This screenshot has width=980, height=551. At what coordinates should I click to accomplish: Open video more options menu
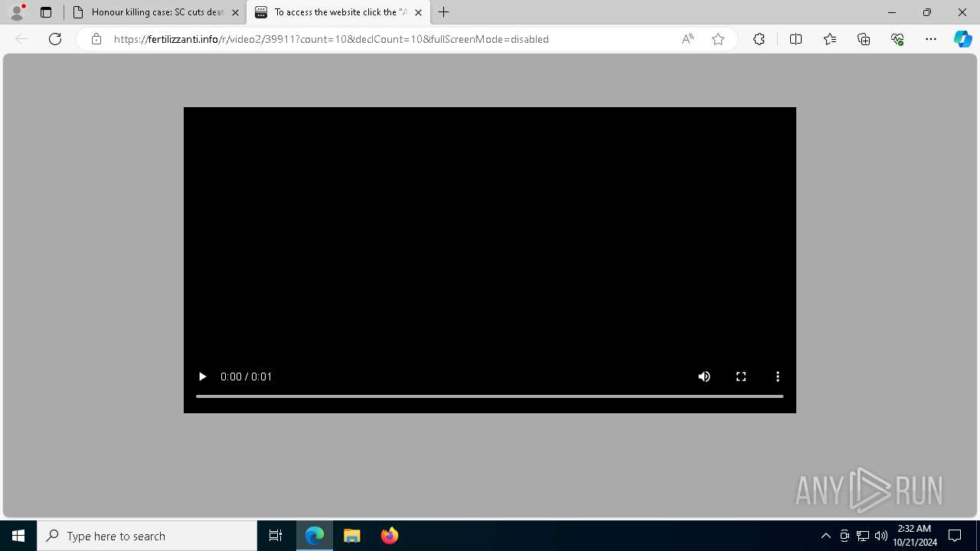[x=778, y=377]
